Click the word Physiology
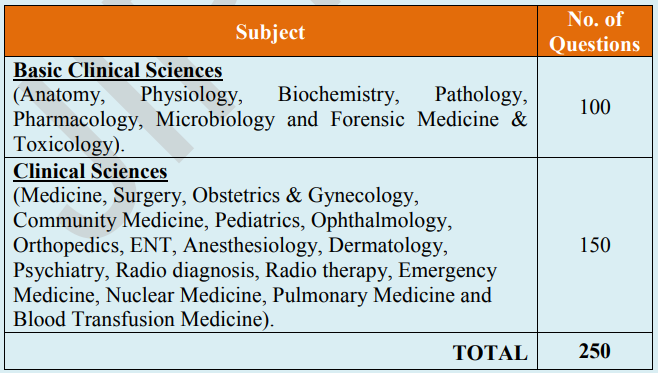This screenshot has width=658, height=373. coord(189,95)
